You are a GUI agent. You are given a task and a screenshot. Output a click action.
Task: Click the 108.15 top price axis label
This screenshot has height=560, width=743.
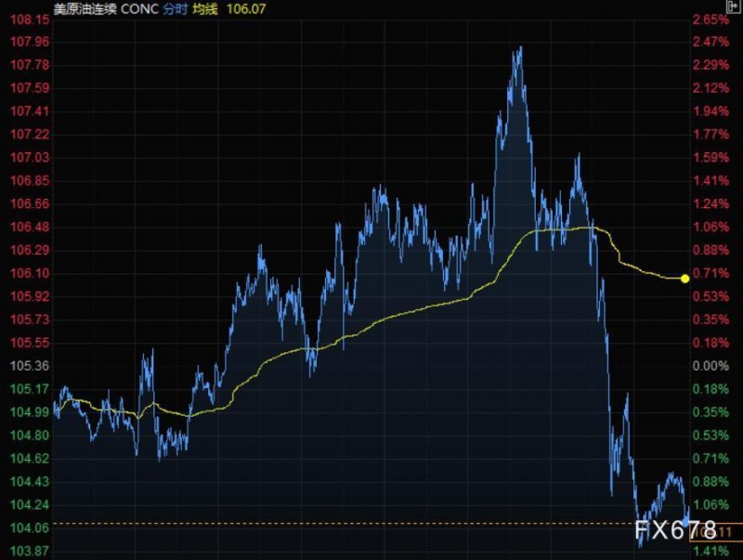[30, 20]
